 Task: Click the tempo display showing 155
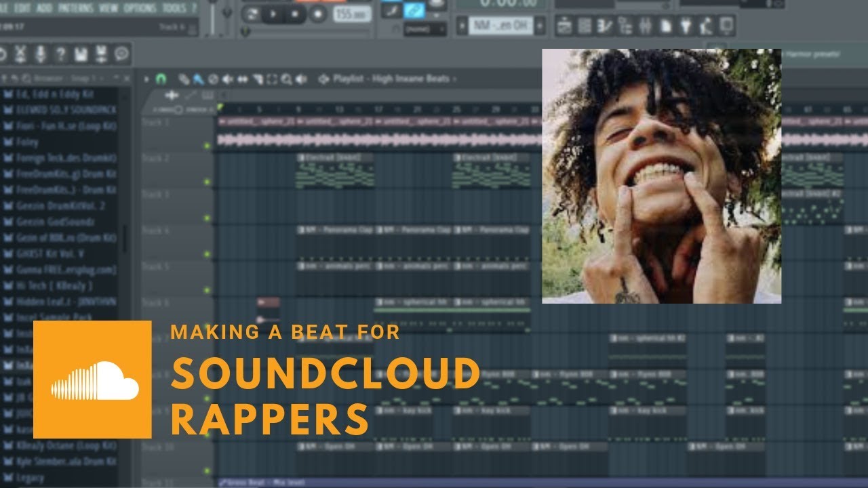click(352, 13)
